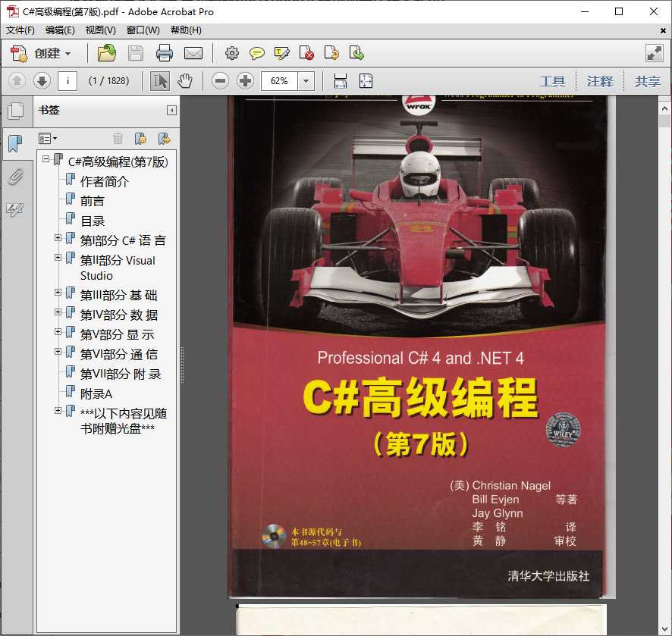
Task: Open the bookmark options dropdown
Action: coord(47,138)
